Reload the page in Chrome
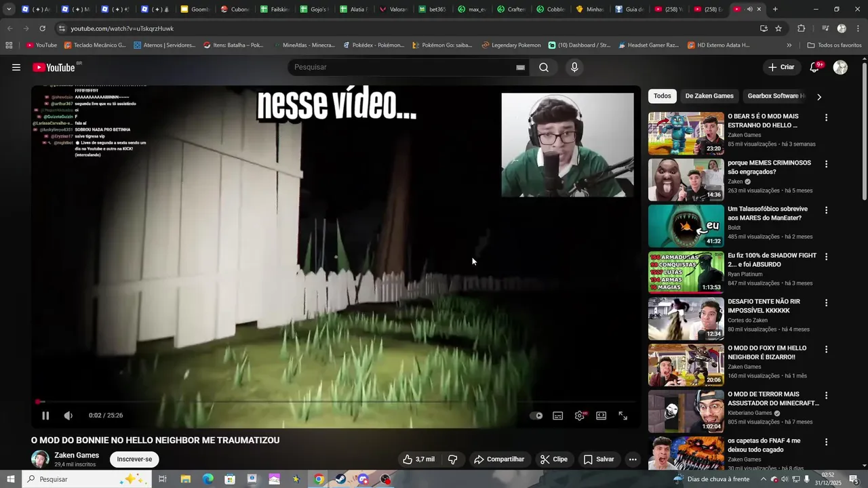The width and height of the screenshot is (868, 488). tap(42, 28)
